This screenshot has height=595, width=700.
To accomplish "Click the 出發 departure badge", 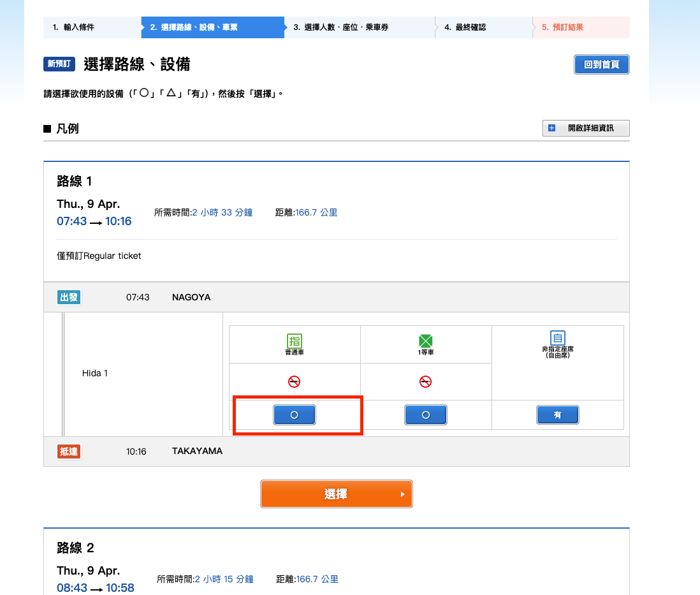I will (69, 297).
